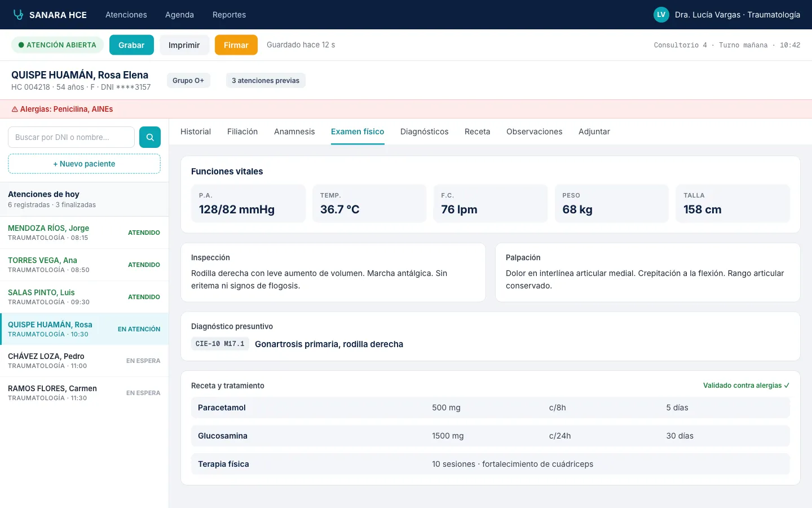Select patient MENDOZA RÍOS, Jorge
812x508 pixels.
(84, 233)
